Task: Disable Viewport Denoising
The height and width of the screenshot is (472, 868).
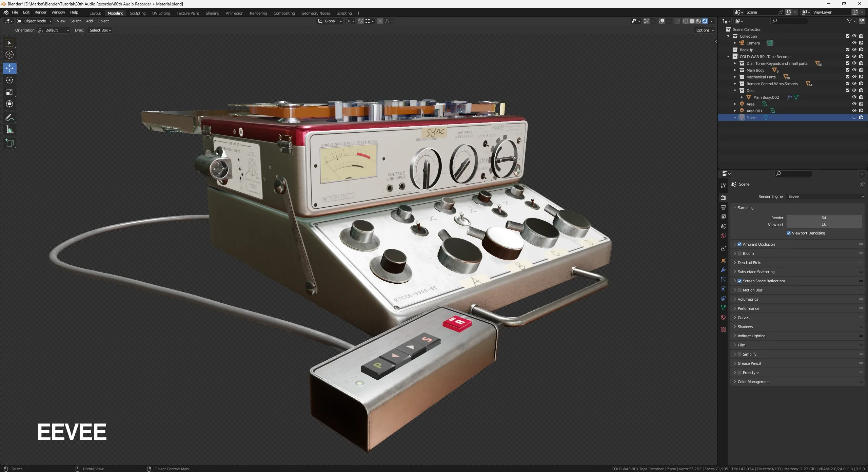Action: pos(789,233)
